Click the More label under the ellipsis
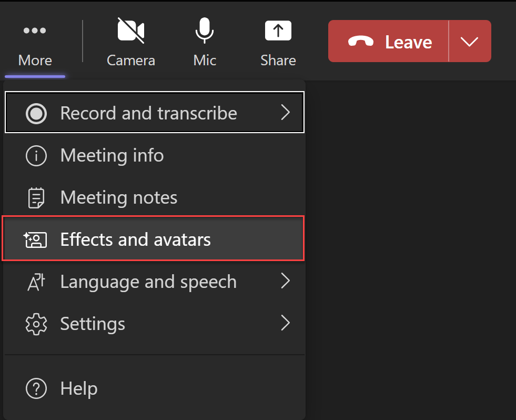This screenshot has width=516, height=420. click(35, 60)
